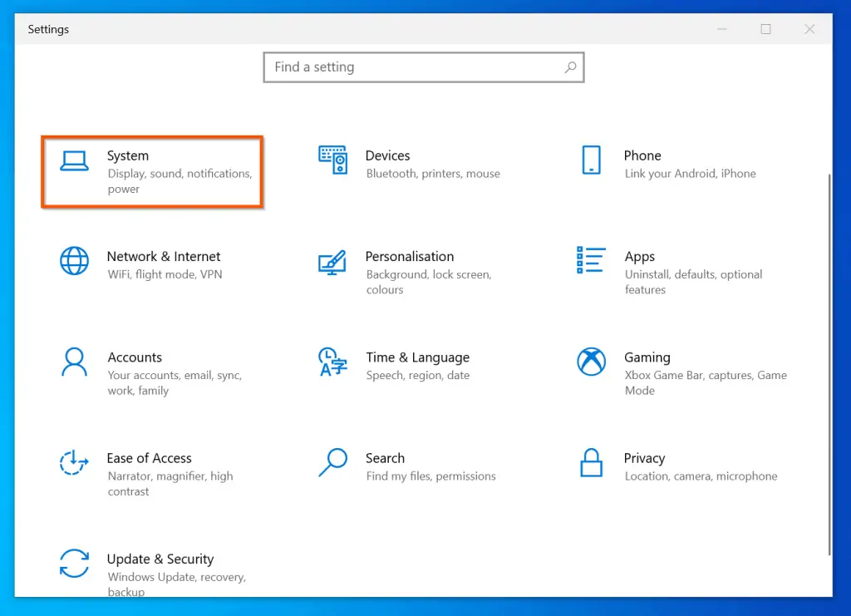Go to Privacy settings label
The image size is (851, 616).
coord(644,458)
